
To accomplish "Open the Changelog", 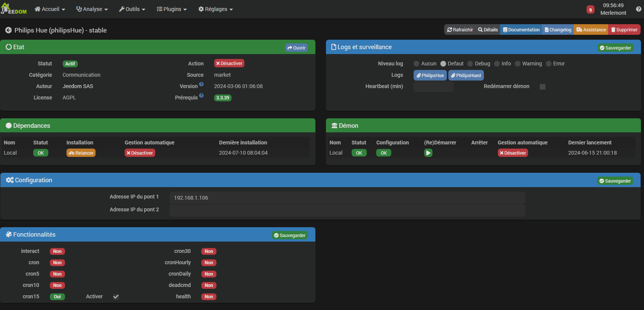I will pos(558,30).
